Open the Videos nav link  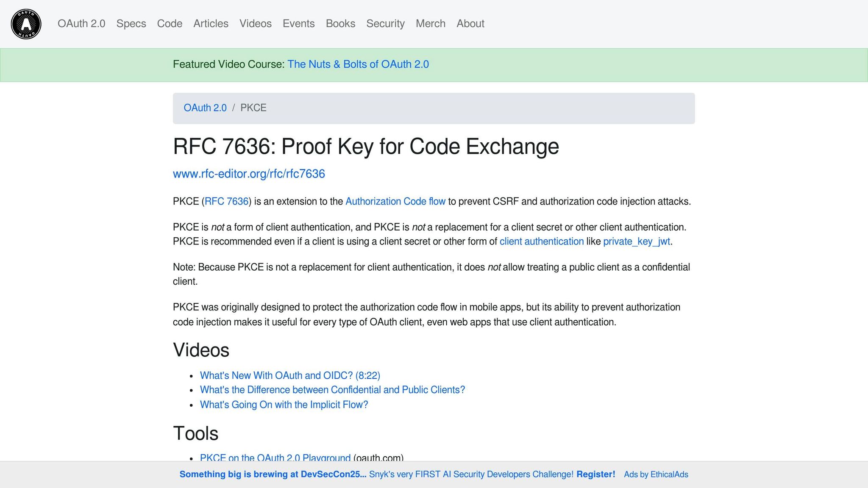(x=255, y=24)
